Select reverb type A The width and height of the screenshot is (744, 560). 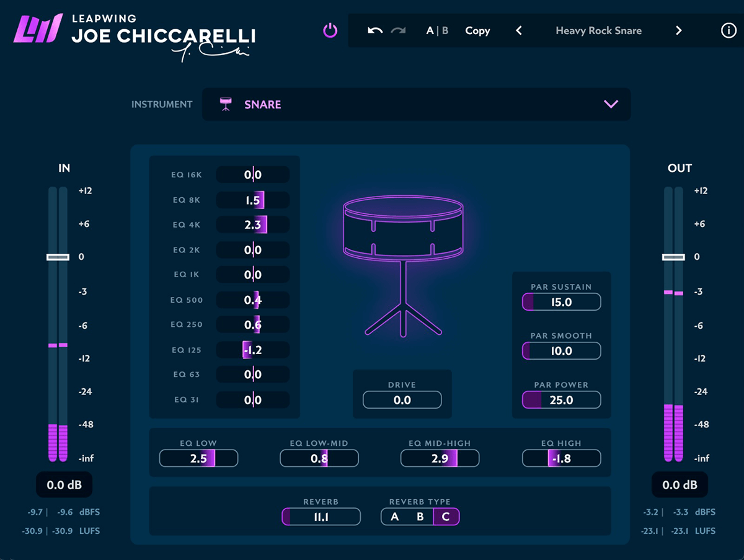coord(394,517)
